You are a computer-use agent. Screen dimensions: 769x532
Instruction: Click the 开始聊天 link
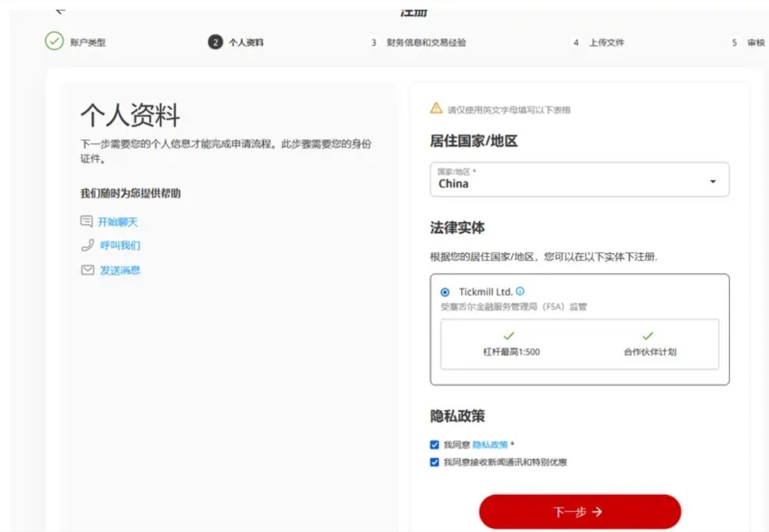coord(118,222)
